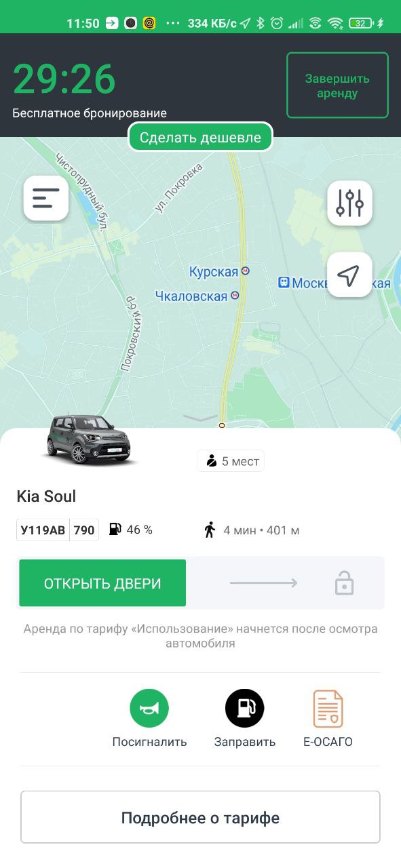Tap ОТКРЫТЬ ДВЕРИ to unlock the car
The image size is (401, 868).
[x=102, y=583]
